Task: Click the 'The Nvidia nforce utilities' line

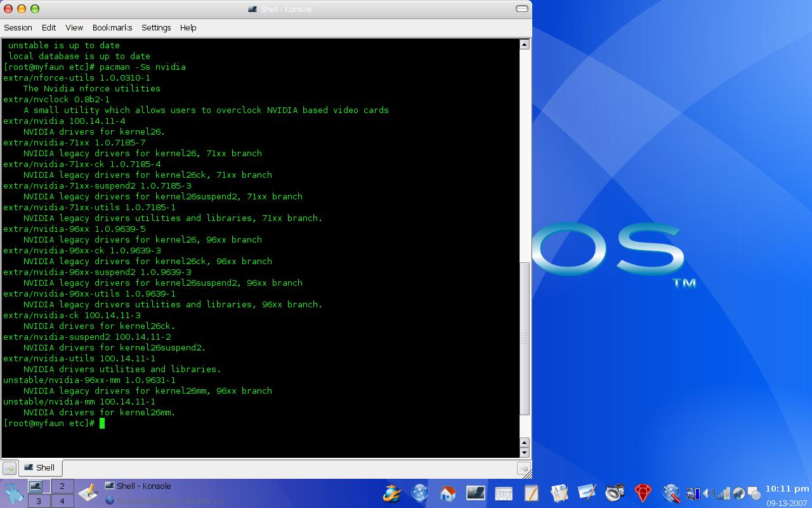Action: (x=92, y=88)
